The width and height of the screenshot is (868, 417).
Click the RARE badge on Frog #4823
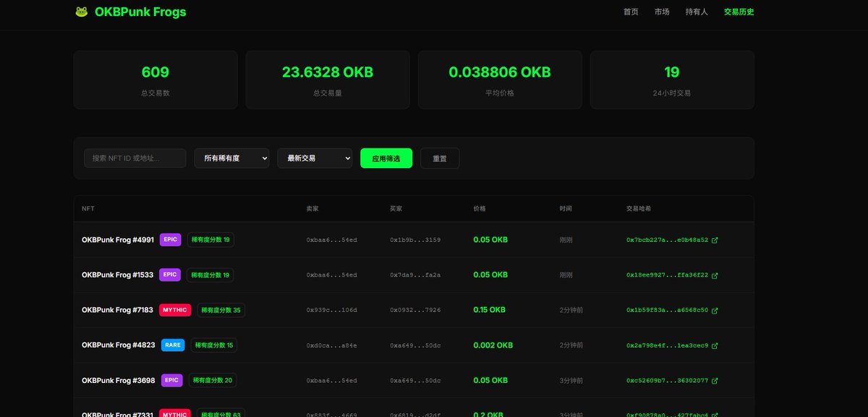point(173,345)
